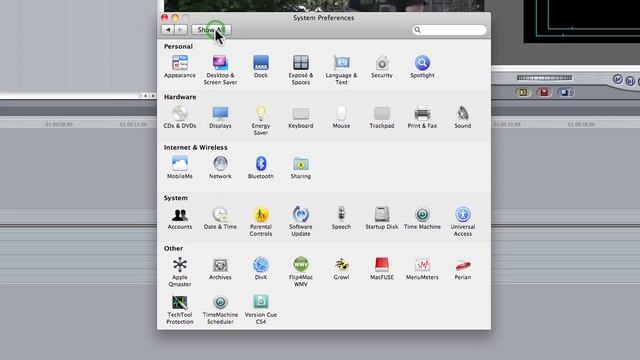640x360 pixels.
Task: Open the Dock preference pane
Action: 260,67
